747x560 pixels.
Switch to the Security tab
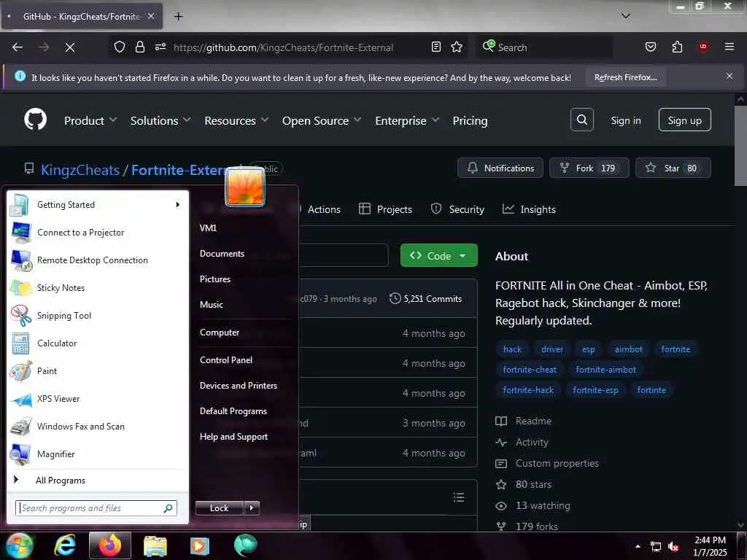[457, 209]
